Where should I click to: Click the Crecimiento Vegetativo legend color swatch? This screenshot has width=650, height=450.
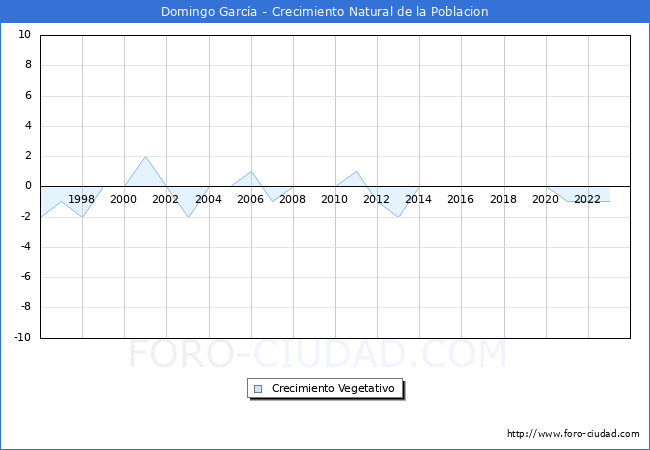click(x=258, y=389)
